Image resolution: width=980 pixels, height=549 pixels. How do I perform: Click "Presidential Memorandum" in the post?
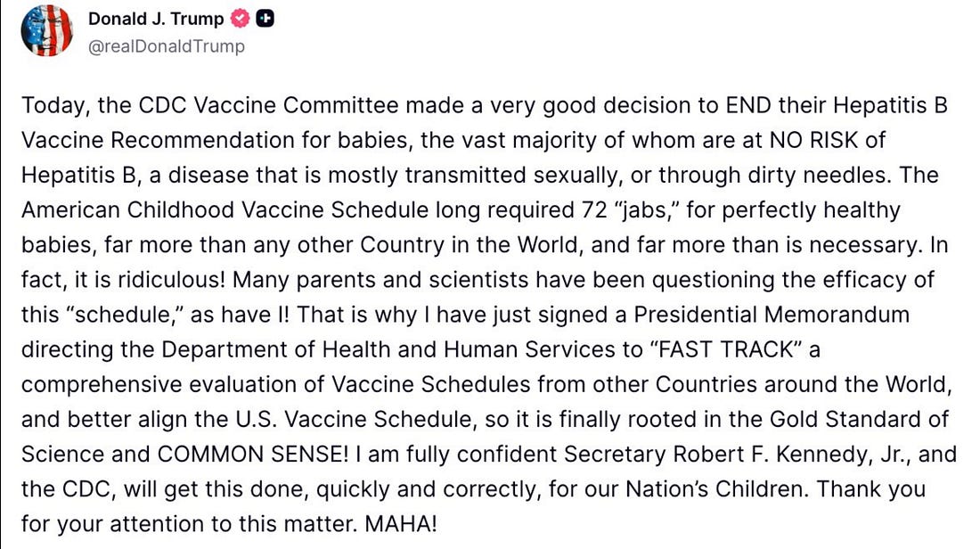[x=772, y=315]
